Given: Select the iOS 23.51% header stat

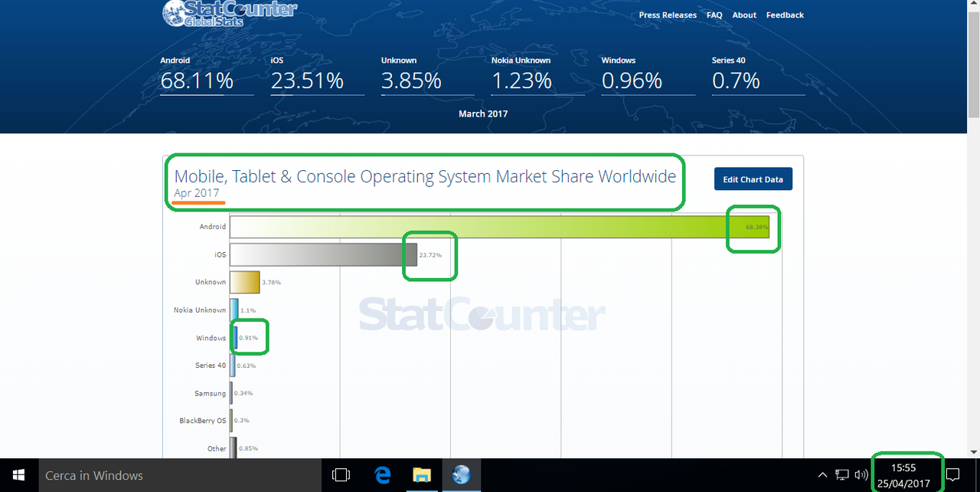Looking at the screenshot, I should (x=316, y=74).
